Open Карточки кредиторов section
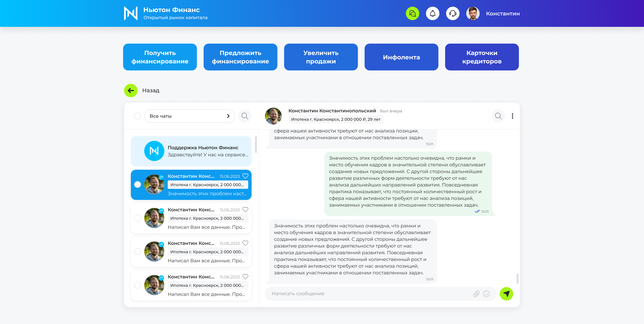Screen dimensions: 644x324 (482, 57)
